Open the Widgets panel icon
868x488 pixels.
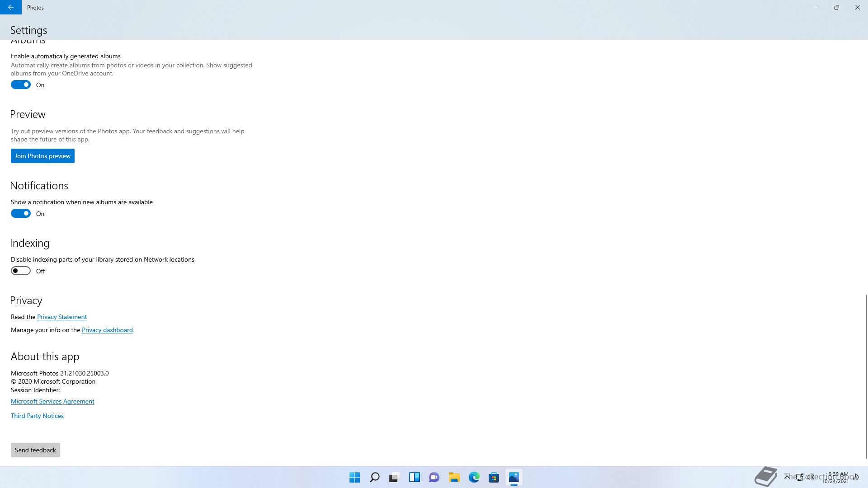click(414, 477)
